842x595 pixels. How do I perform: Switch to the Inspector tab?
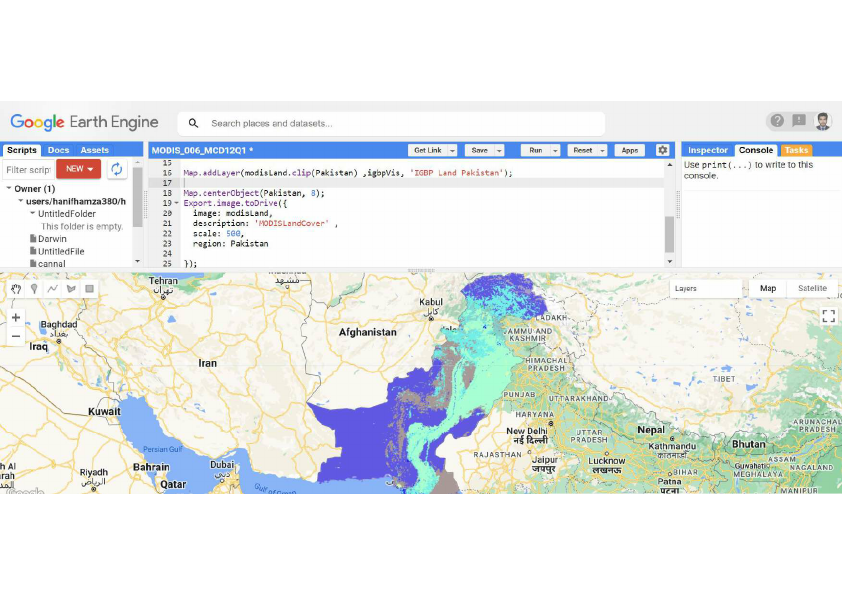pyautogui.click(x=707, y=150)
